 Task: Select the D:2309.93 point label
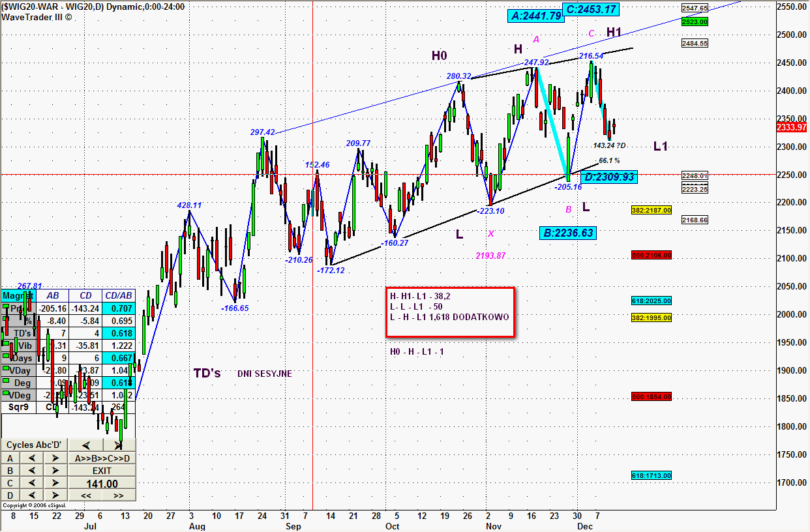click(x=608, y=177)
